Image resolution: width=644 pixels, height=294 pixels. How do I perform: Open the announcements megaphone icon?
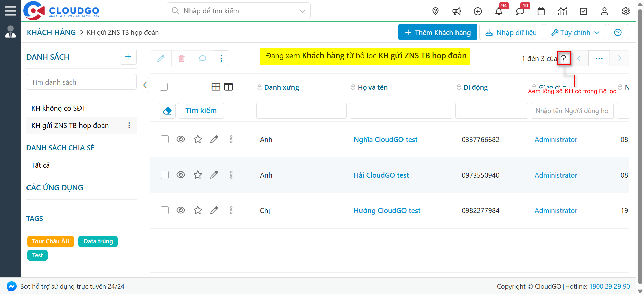[x=457, y=11]
